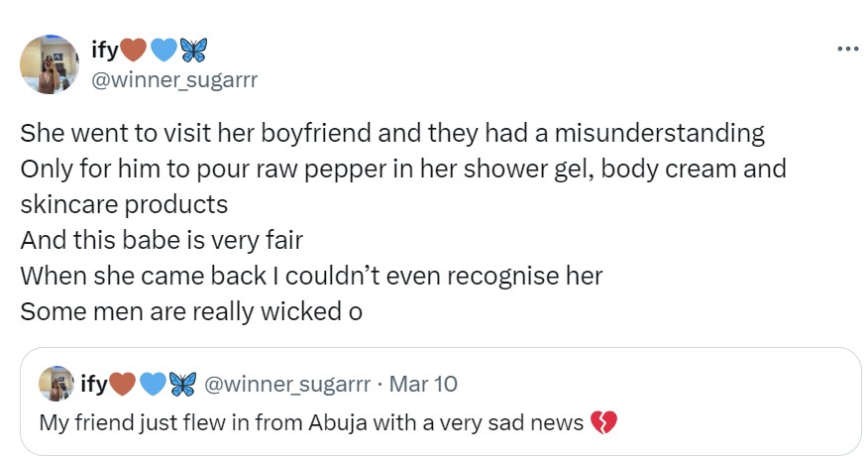The width and height of the screenshot is (868, 462).
Task: Open the three-dot more options menu
Action: point(847,49)
